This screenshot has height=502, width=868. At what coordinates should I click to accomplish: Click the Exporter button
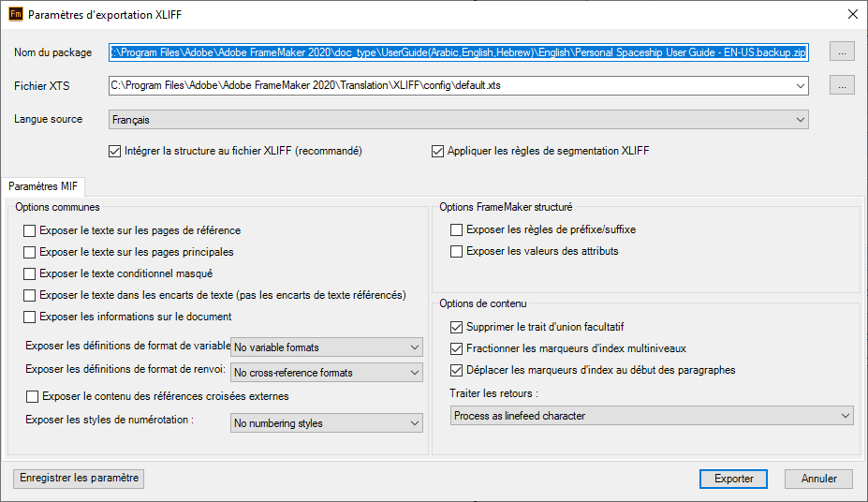point(733,479)
